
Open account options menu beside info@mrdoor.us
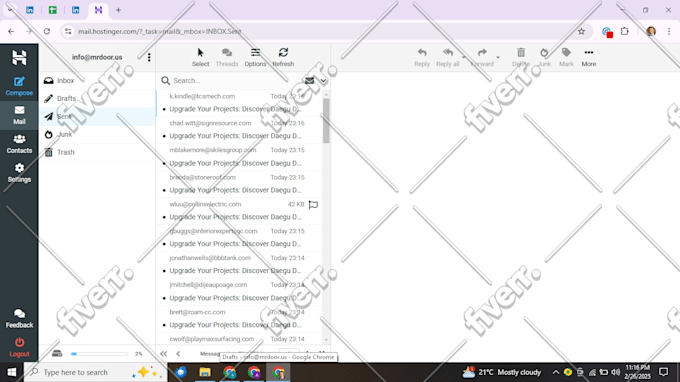149,57
